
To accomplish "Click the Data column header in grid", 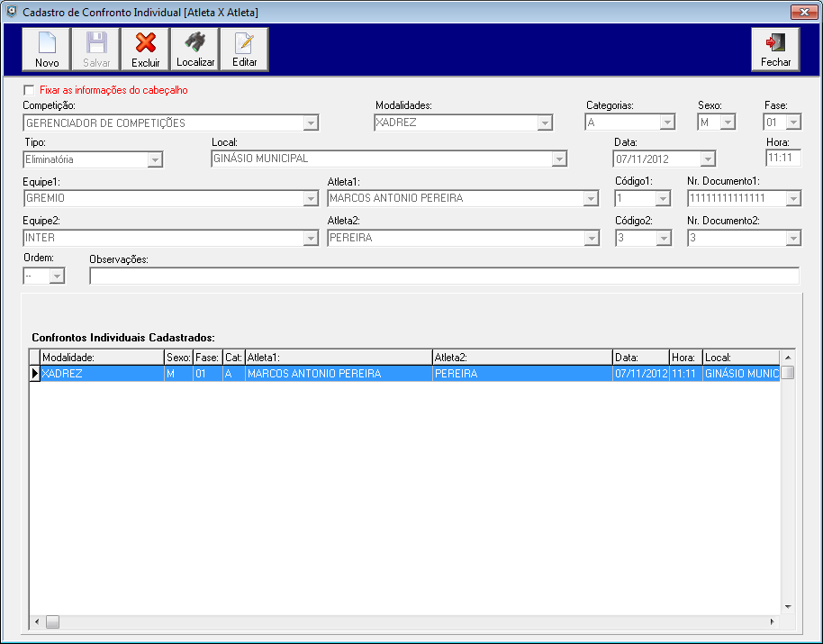I will 641,358.
